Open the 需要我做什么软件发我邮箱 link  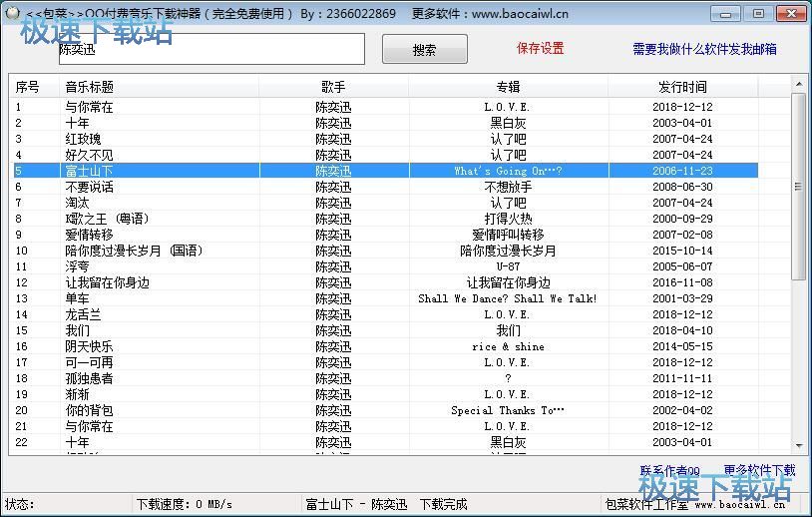(704, 49)
